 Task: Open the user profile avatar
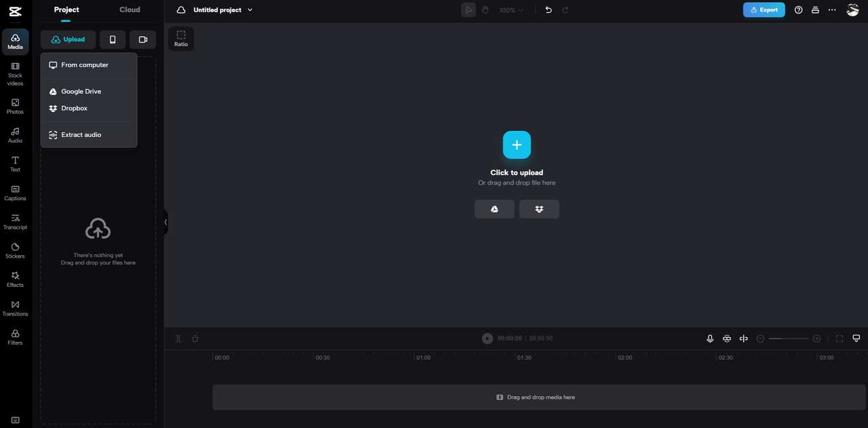(852, 10)
